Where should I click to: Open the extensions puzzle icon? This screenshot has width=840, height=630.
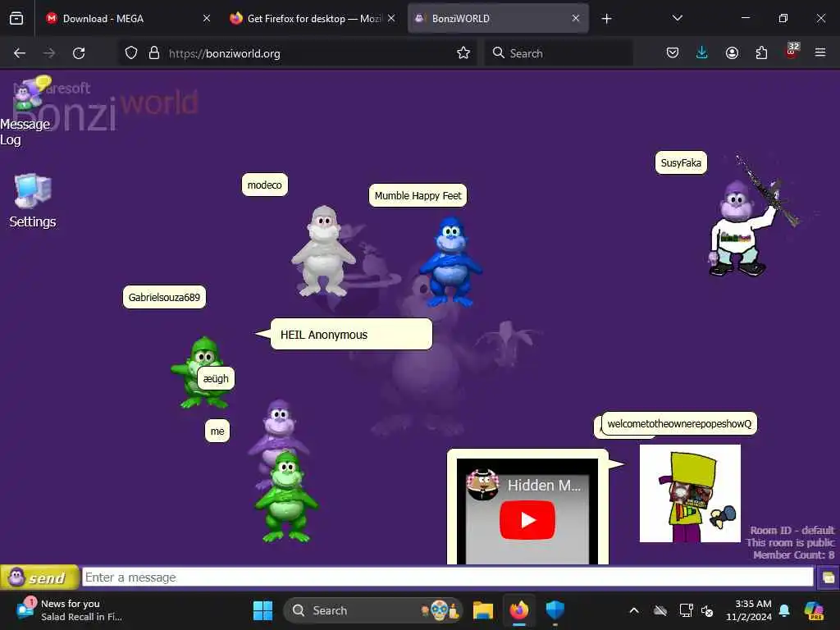pyautogui.click(x=761, y=53)
